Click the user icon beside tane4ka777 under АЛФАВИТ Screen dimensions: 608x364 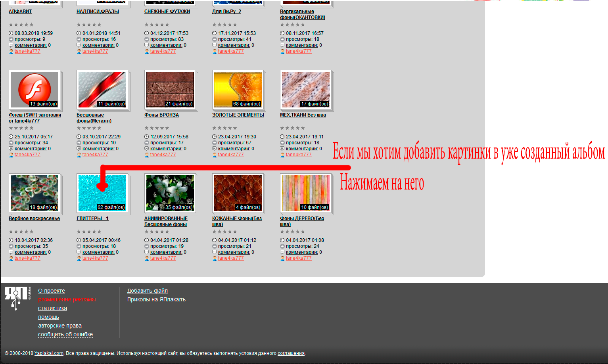[11, 51]
